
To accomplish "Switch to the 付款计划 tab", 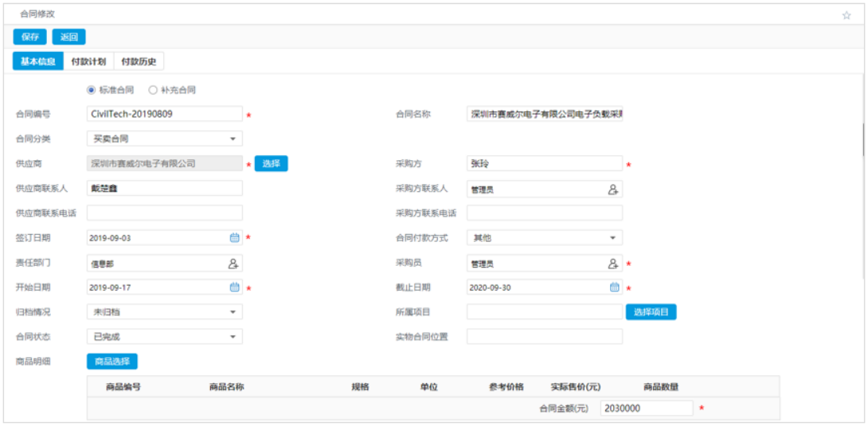I will 88,61.
